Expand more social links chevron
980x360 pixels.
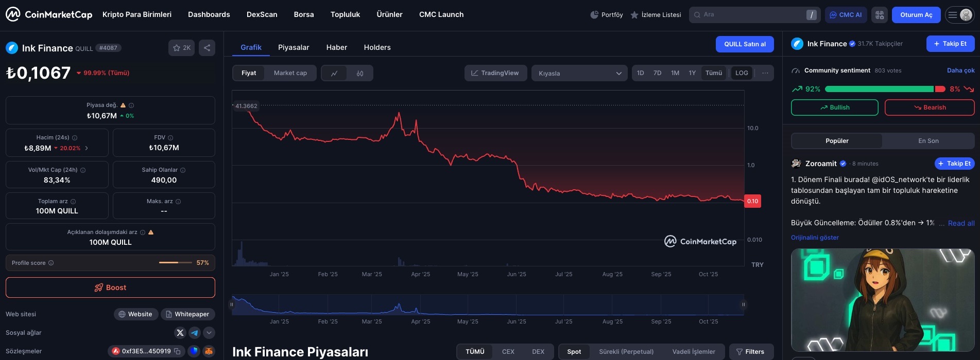point(209,333)
